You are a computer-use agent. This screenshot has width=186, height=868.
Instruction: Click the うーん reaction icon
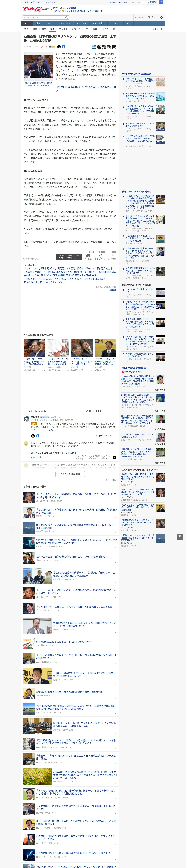[x=103, y=457]
